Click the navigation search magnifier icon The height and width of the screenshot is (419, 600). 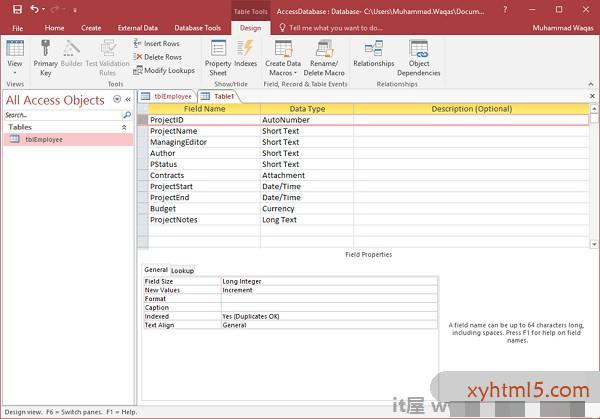click(127, 115)
